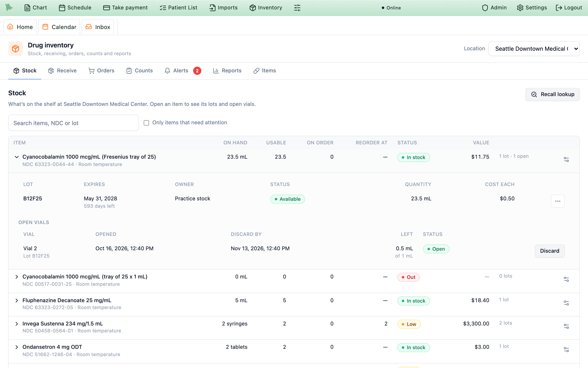Click Logout
Screen dimensions: 588x368
point(569,8)
